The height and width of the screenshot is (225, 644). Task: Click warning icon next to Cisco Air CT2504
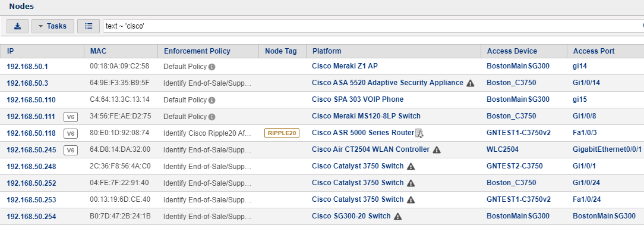click(437, 150)
